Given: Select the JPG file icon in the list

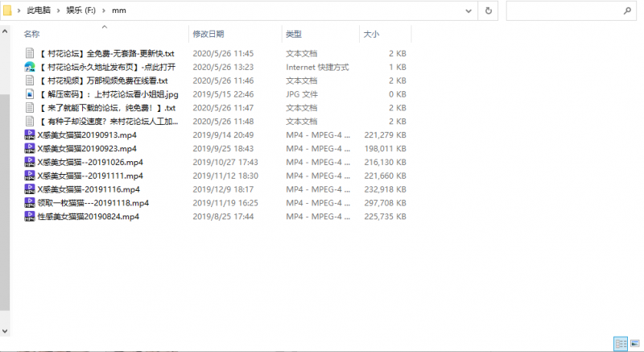Looking at the screenshot, I should click(30, 94).
